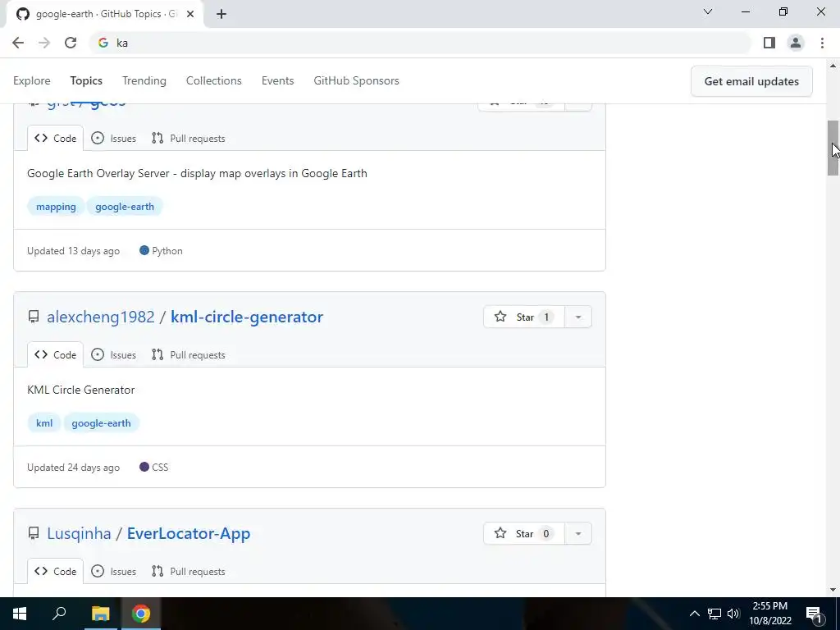Open the taskbar clock showing 2:55 PM

coord(769,614)
